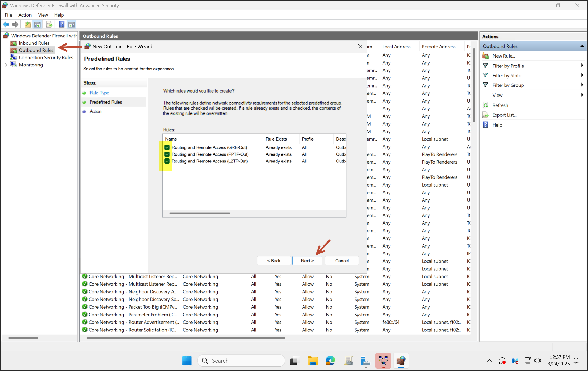The image size is (588, 371).
Task: Click the Rule Type step link
Action: [x=99, y=93]
